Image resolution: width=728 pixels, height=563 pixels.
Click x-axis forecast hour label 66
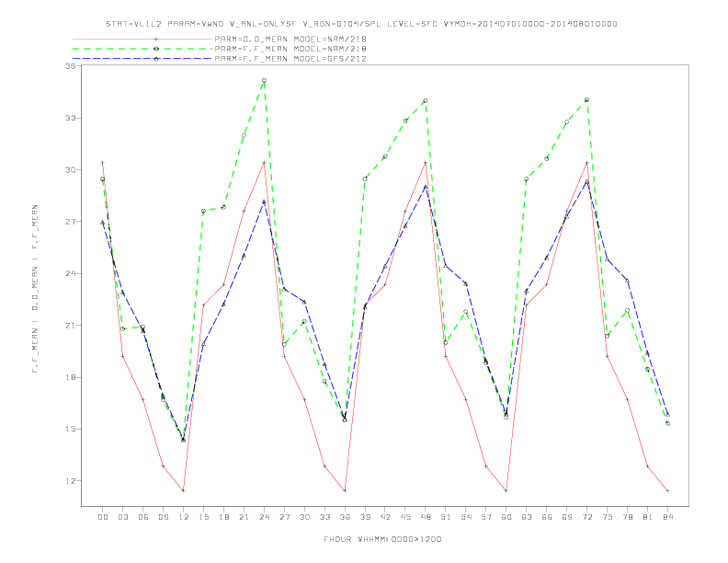click(x=547, y=517)
